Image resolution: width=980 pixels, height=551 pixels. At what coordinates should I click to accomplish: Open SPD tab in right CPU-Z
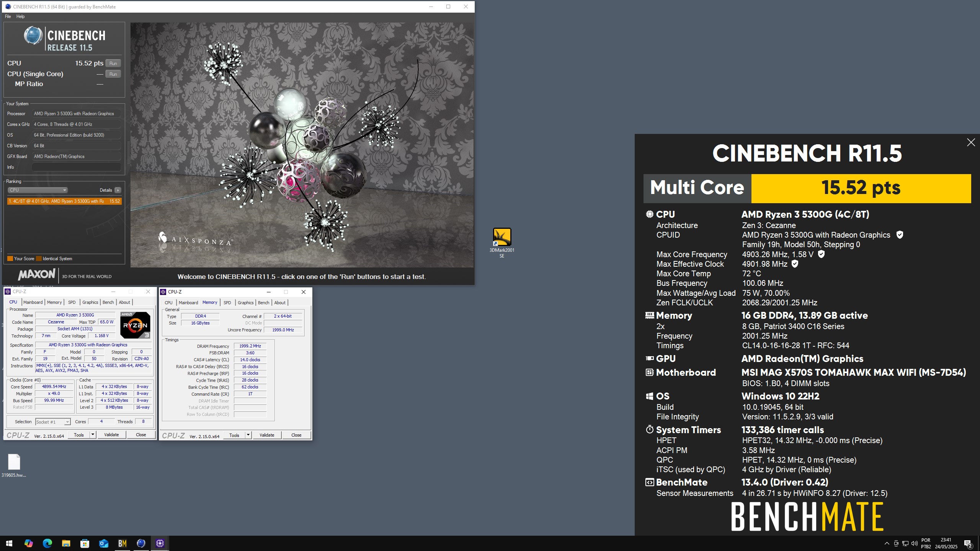click(x=227, y=303)
